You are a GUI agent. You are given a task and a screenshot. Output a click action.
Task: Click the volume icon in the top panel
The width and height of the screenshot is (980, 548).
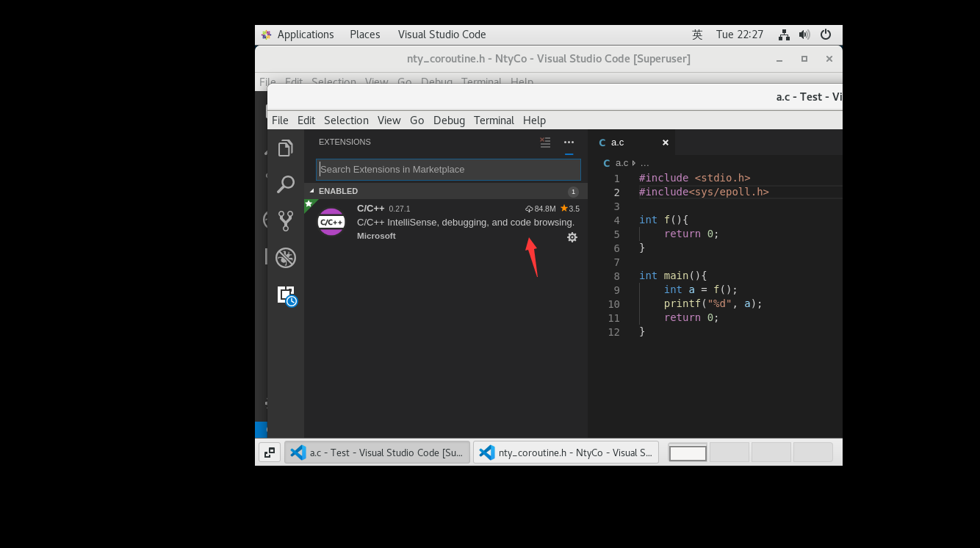pyautogui.click(x=804, y=34)
